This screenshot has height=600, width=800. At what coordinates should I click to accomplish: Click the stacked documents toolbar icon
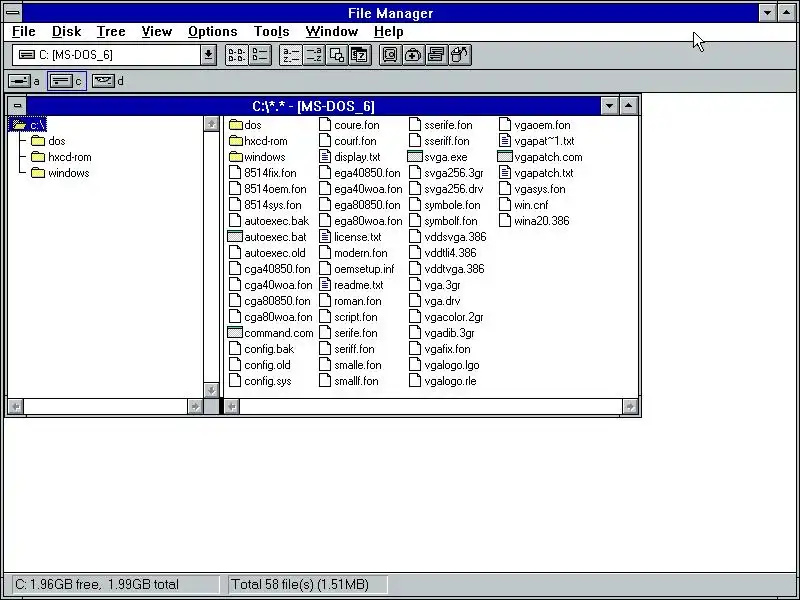(436, 55)
